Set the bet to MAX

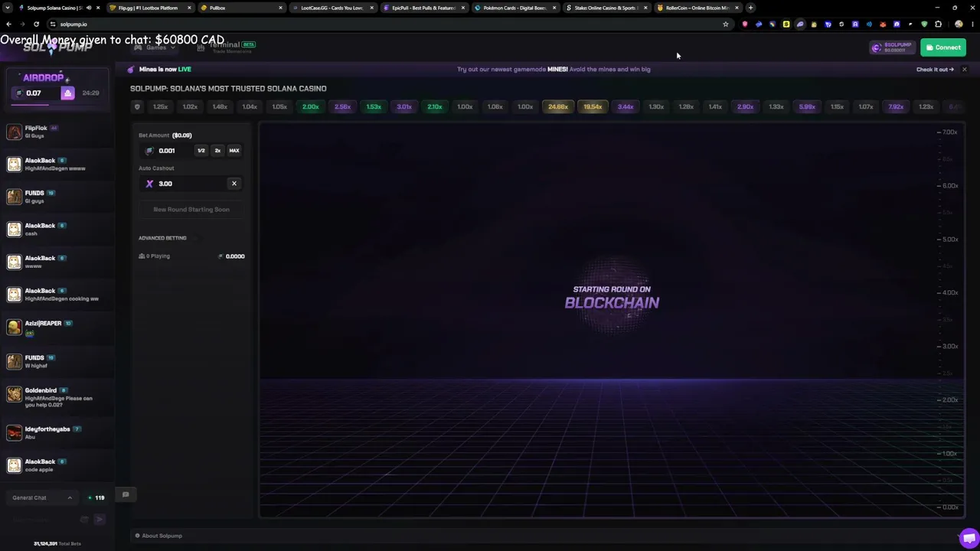click(x=234, y=151)
